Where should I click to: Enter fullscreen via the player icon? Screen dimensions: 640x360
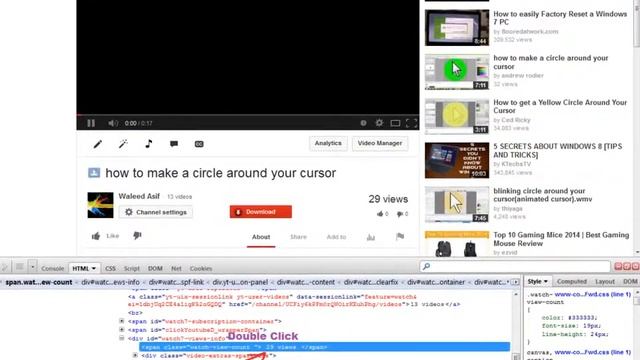[411, 123]
